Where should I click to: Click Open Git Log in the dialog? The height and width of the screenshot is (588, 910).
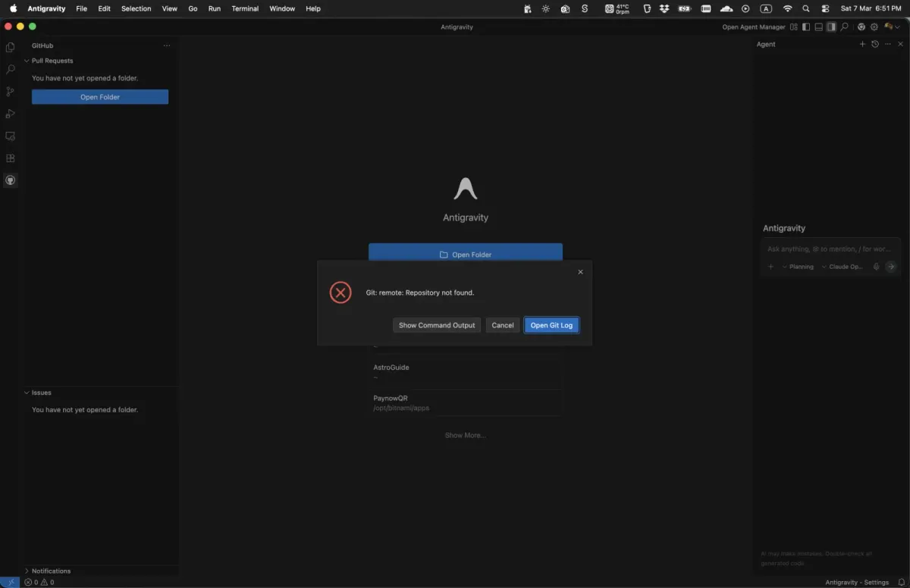click(551, 325)
